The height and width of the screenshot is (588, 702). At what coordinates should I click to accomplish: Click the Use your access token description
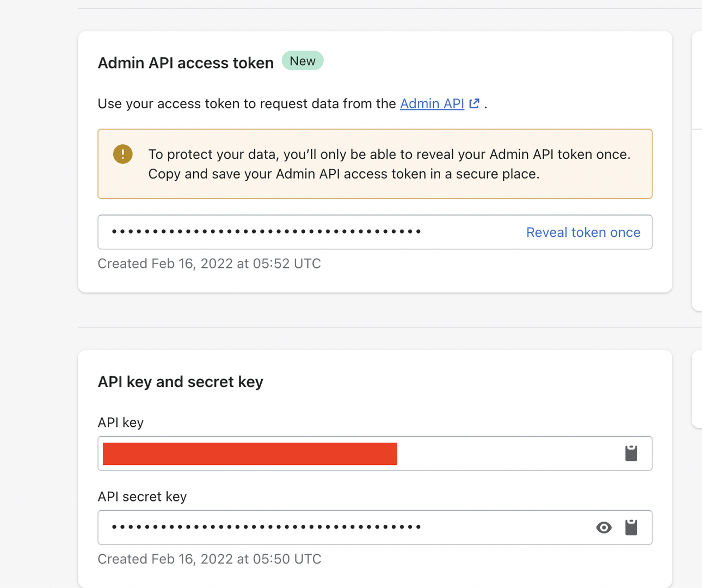point(247,103)
